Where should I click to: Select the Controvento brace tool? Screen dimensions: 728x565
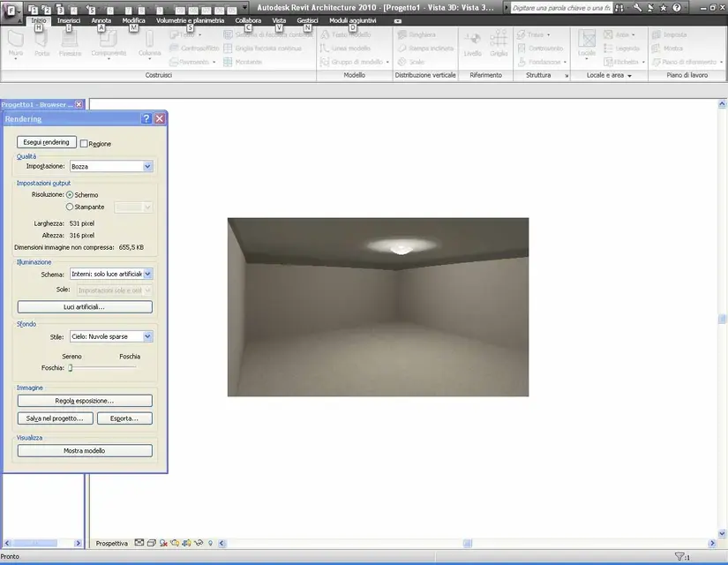pyautogui.click(x=540, y=49)
